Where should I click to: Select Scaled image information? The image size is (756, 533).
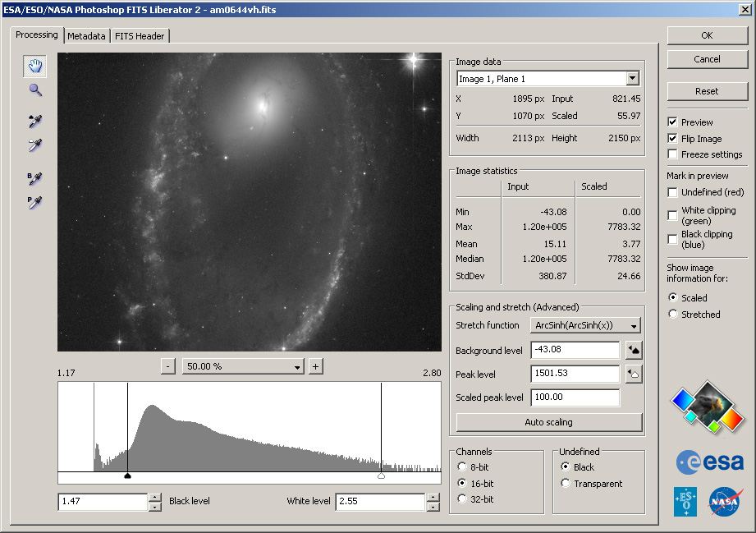click(673, 297)
